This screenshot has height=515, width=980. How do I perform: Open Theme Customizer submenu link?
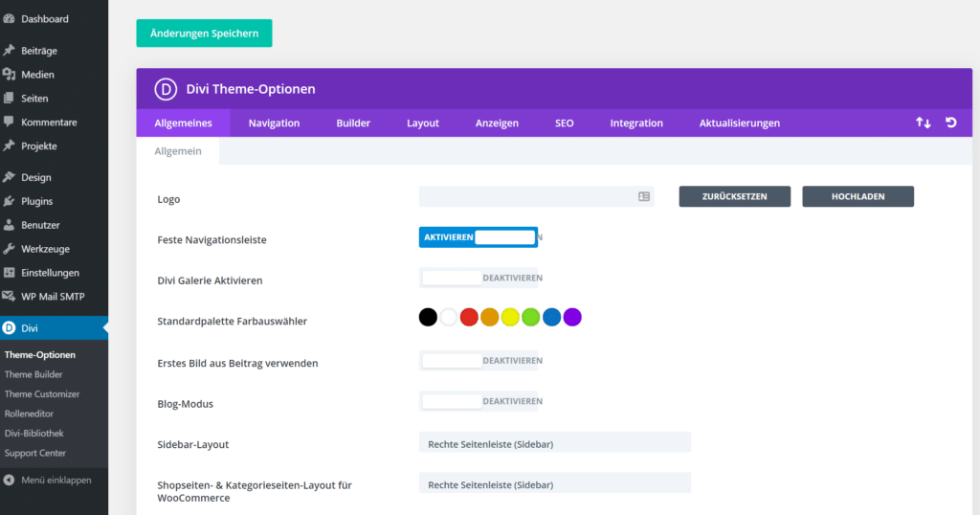[x=42, y=393]
